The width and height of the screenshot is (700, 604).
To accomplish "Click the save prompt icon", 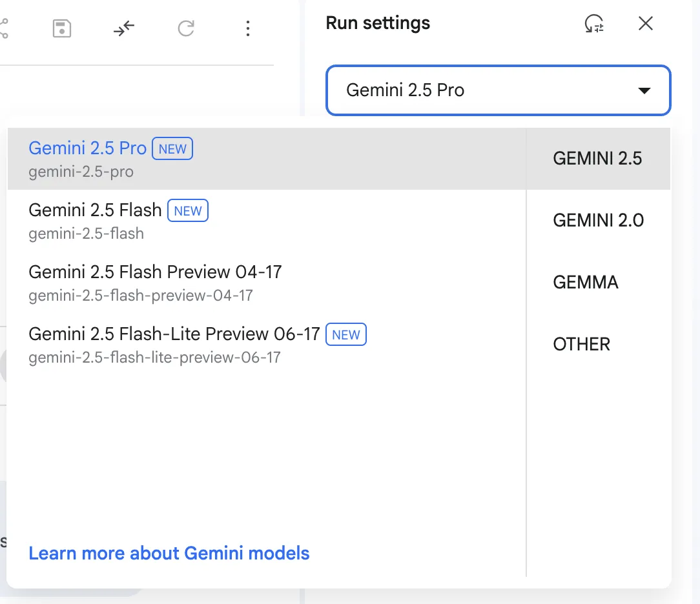I will point(62,28).
